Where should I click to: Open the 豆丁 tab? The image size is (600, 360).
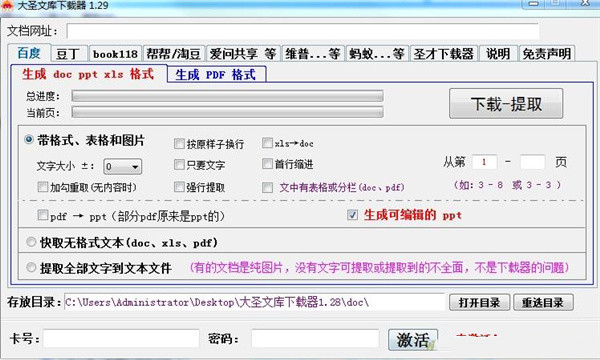pos(69,54)
